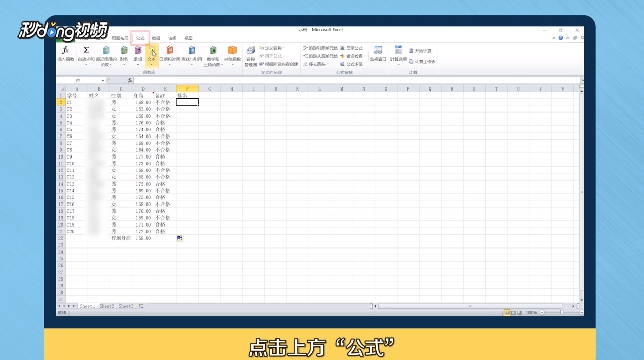Click zoom out minus button
This screenshot has height=360, width=644.
542,313
